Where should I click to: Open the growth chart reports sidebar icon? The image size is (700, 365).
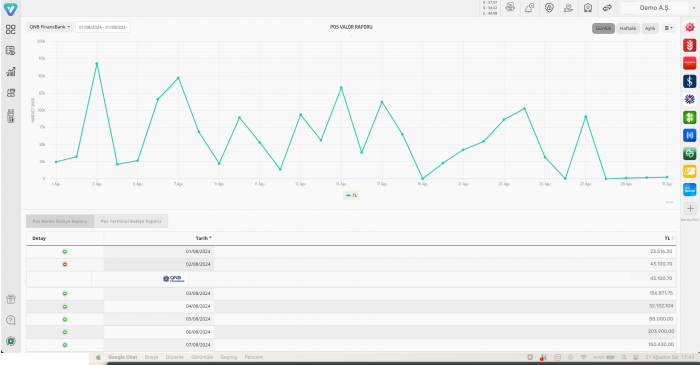11,71
